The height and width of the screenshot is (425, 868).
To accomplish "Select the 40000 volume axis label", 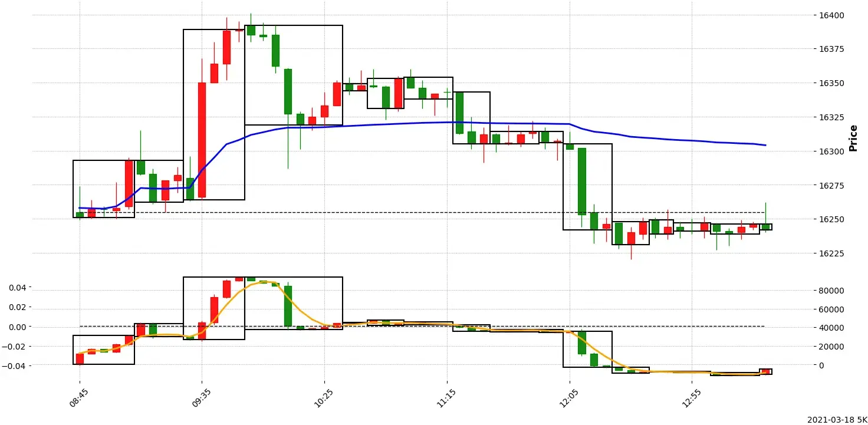I will click(832, 328).
